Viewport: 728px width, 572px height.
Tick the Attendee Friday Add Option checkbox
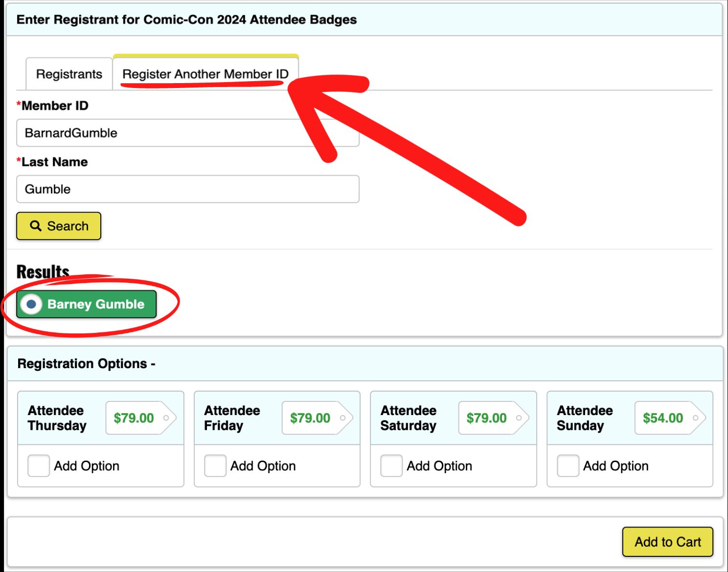point(215,466)
